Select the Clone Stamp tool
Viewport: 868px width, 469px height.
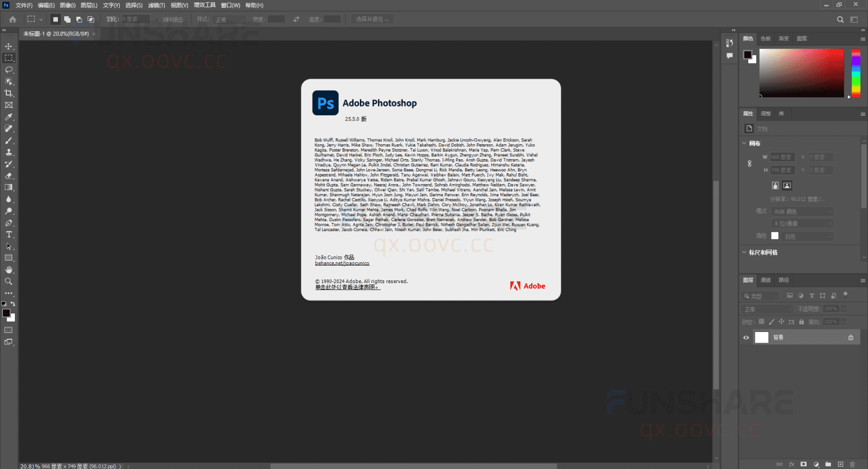pyautogui.click(x=9, y=152)
